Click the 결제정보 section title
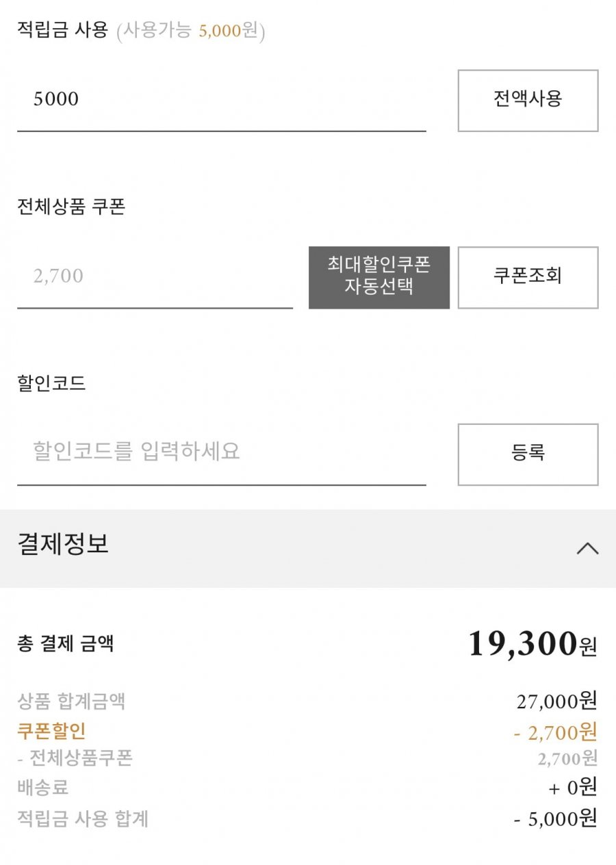616x865 pixels. coord(63,545)
